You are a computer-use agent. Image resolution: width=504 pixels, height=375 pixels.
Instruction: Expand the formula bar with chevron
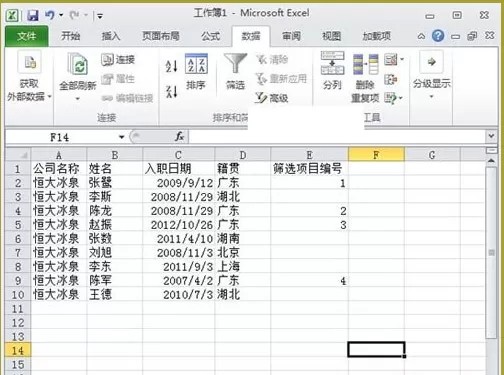coord(491,136)
